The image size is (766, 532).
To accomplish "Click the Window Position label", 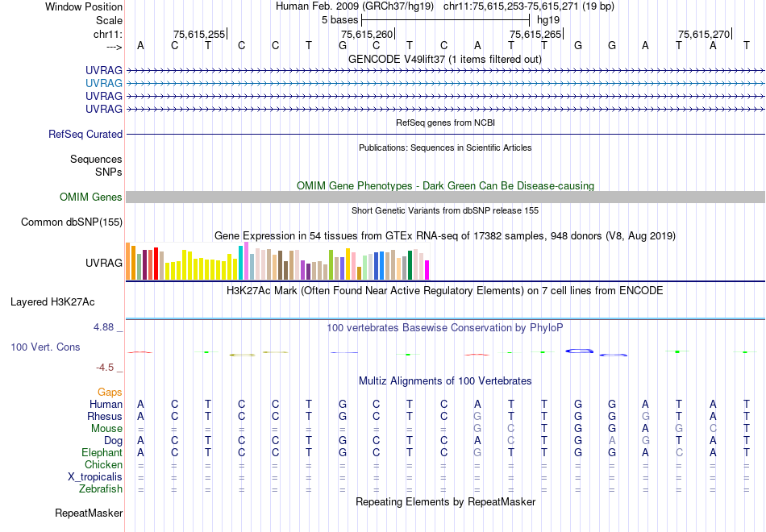I will tap(84, 6).
